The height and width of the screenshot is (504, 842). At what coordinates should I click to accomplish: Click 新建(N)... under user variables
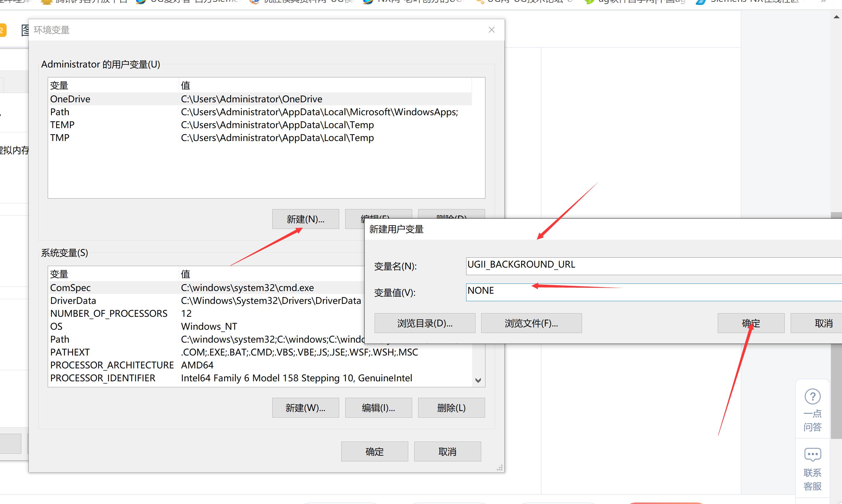pos(306,219)
